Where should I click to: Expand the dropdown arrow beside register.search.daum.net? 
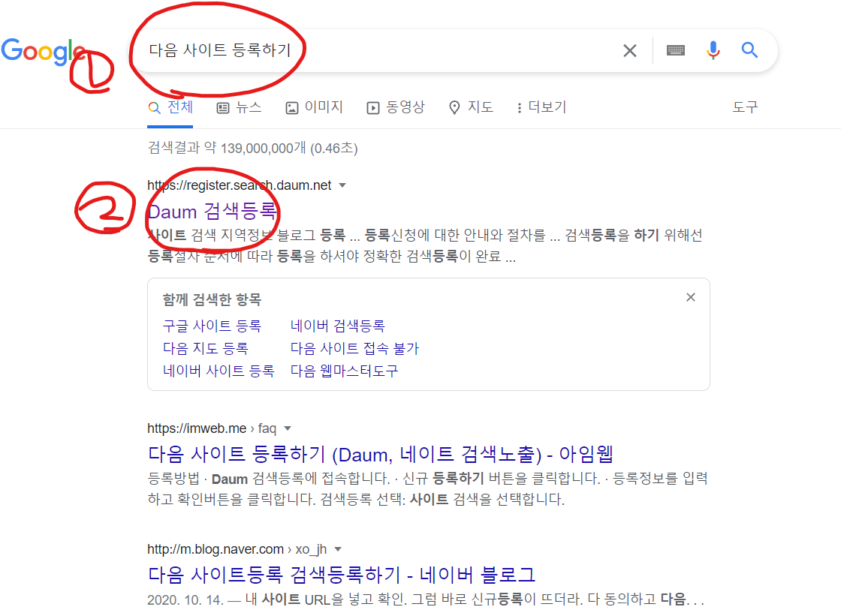342,185
